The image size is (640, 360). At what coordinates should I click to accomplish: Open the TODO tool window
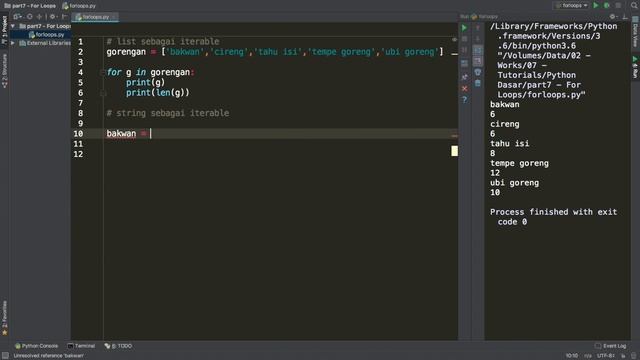(x=118, y=346)
